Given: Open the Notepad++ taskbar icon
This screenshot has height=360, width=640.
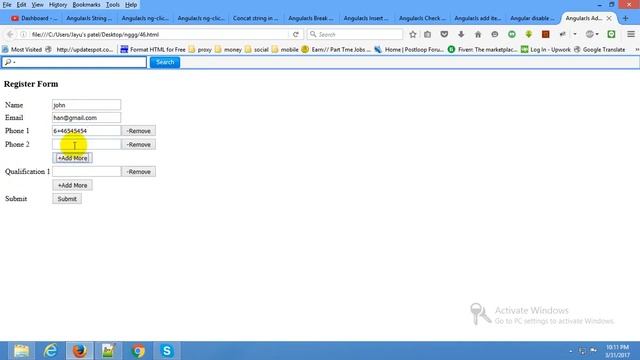Looking at the screenshot, I should point(109,351).
